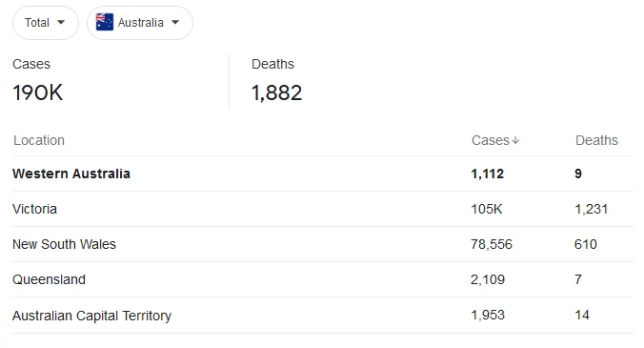Viewport: 644px width, 348px height.
Task: Select the Western Australia row
Action: [322, 174]
